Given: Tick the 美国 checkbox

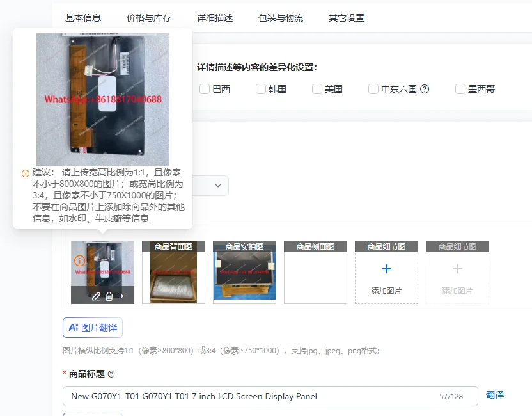Looking at the screenshot, I should pyautogui.click(x=317, y=90).
